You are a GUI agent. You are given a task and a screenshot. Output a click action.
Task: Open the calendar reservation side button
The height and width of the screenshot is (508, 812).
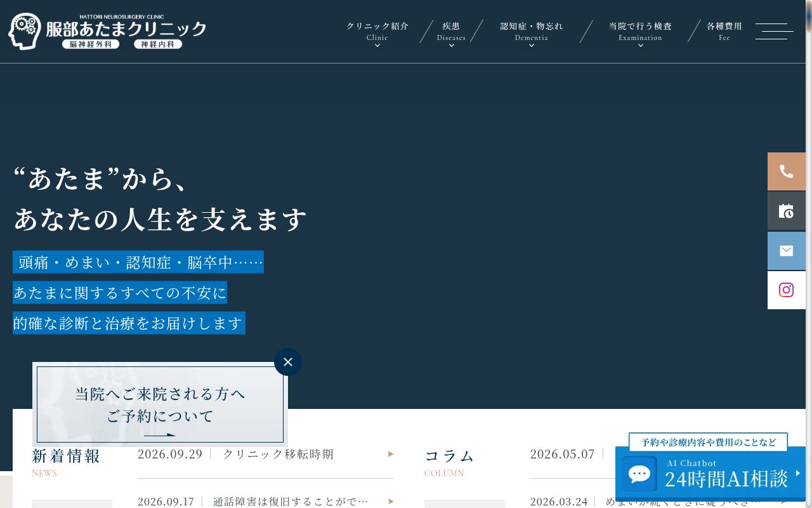click(x=787, y=211)
